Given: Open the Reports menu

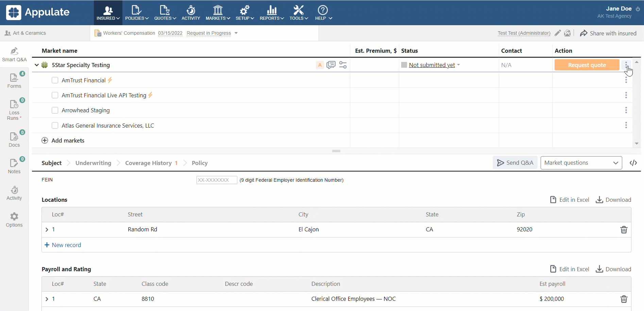Looking at the screenshot, I should pyautogui.click(x=272, y=13).
